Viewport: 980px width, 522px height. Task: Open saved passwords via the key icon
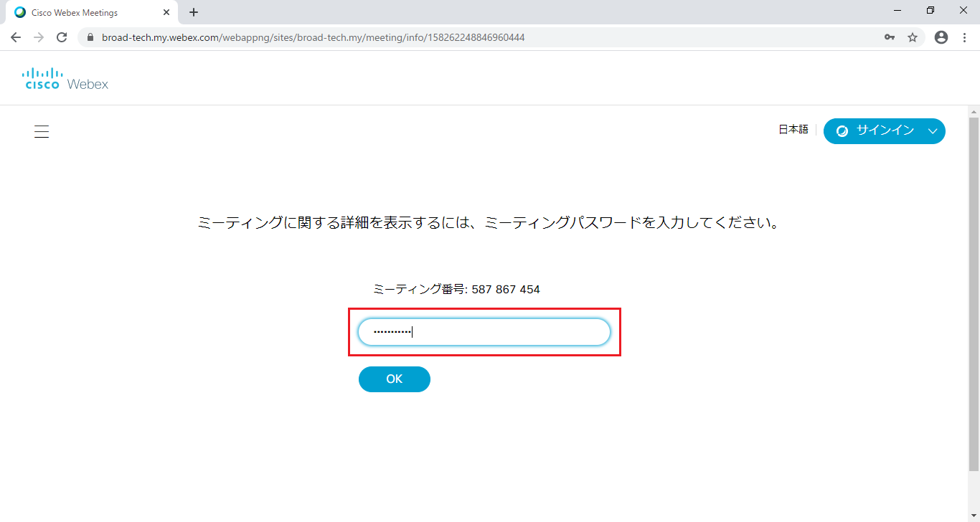[x=890, y=37]
